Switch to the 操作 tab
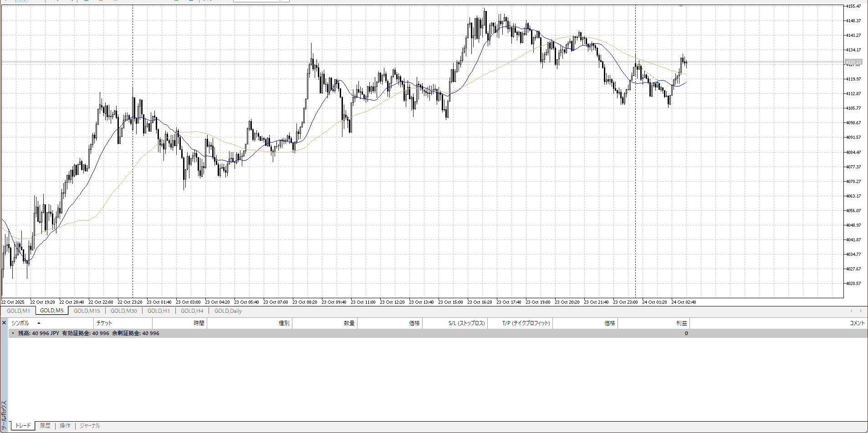Screen dimensions: 868x433 click(65, 426)
